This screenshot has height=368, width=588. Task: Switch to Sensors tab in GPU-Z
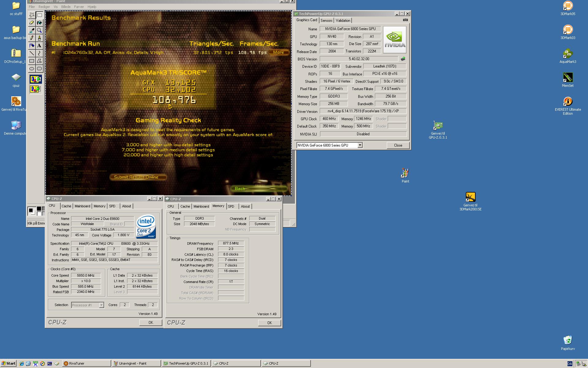click(x=326, y=21)
